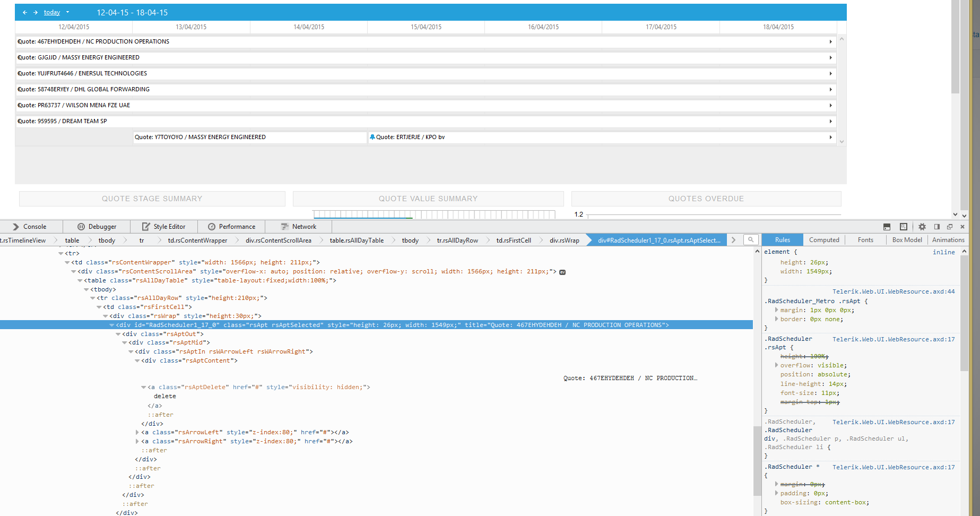980x516 pixels.
Task: Click reminder bell icon on ERTJERJE quote
Action: [372, 137]
